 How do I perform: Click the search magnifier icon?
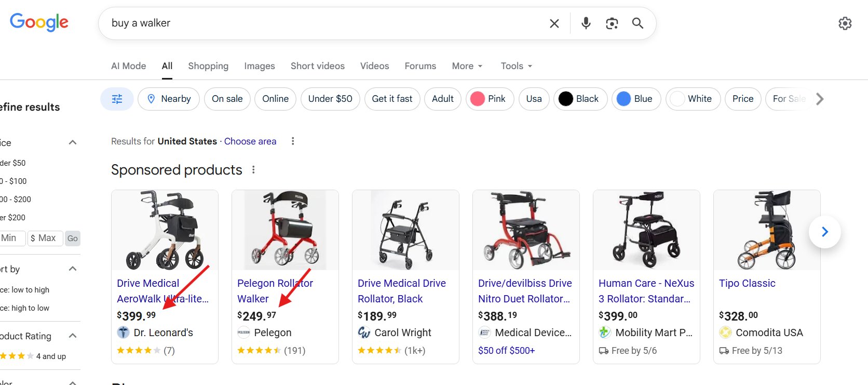click(x=638, y=23)
